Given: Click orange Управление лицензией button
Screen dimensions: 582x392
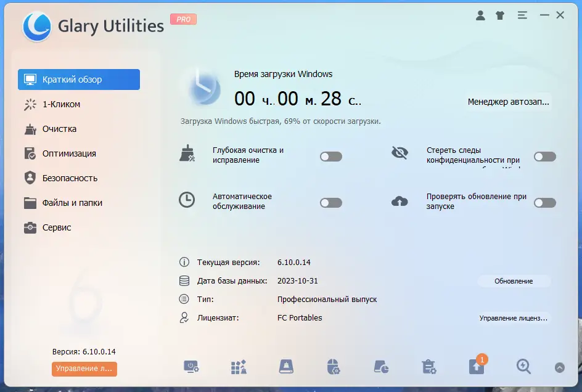Looking at the screenshot, I should pyautogui.click(x=84, y=369).
